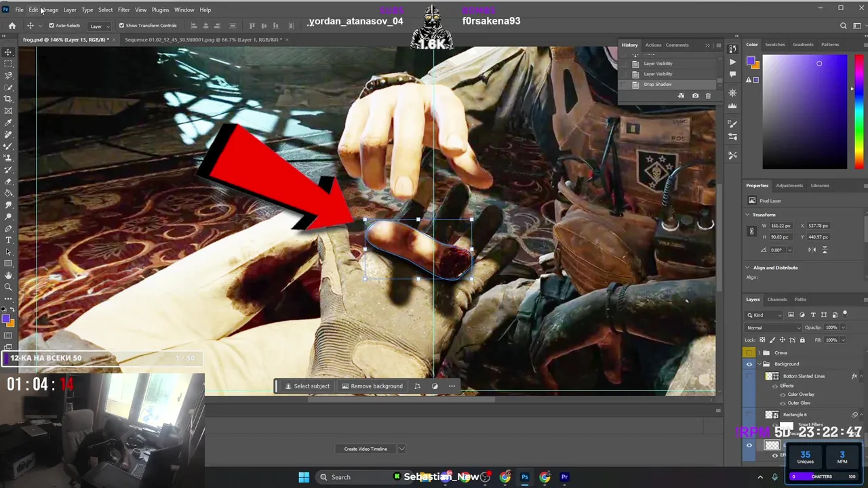868x488 pixels.
Task: Select the Crop tool
Action: coord(9,99)
